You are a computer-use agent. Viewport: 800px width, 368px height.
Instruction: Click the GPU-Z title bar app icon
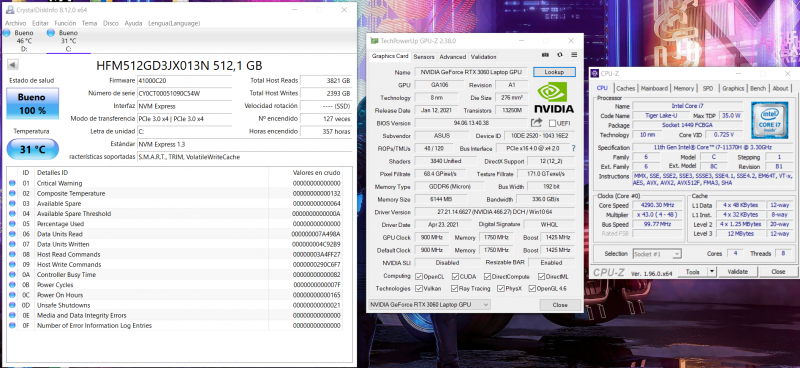point(374,41)
